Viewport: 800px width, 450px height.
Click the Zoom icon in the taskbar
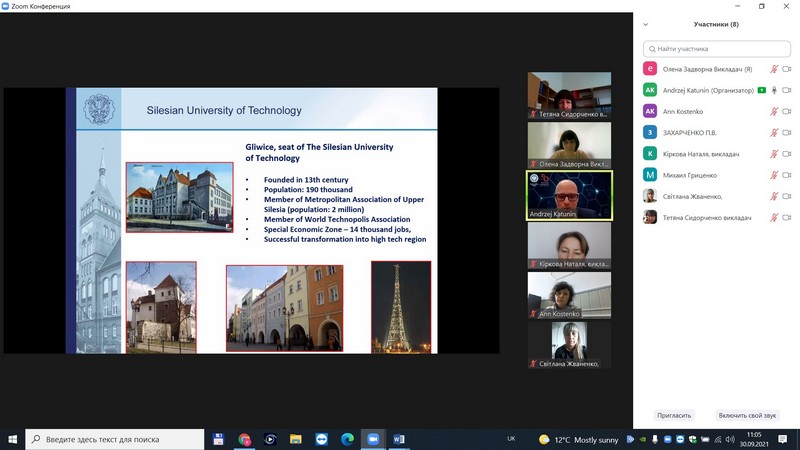[x=373, y=438]
